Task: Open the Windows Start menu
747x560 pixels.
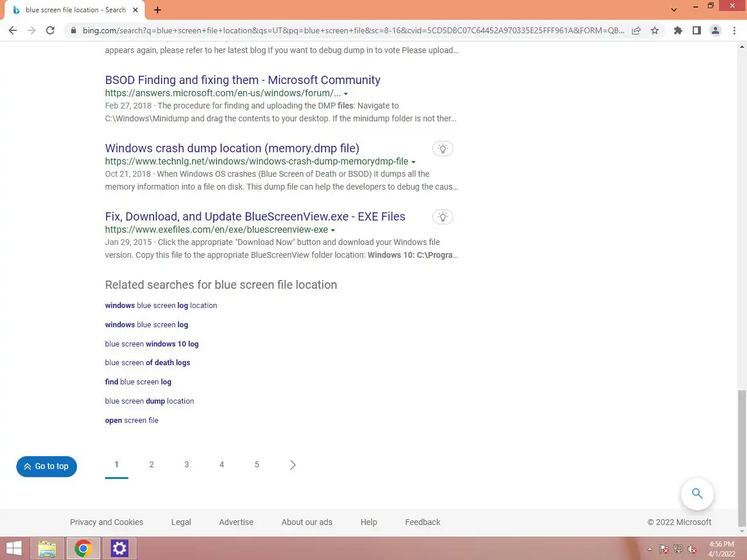Action: click(14, 548)
